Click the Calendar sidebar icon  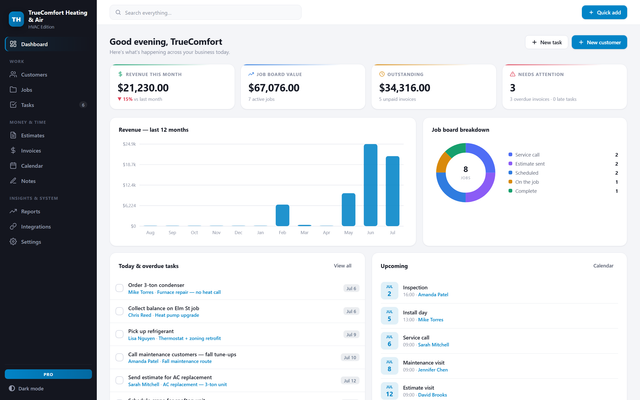13,165
